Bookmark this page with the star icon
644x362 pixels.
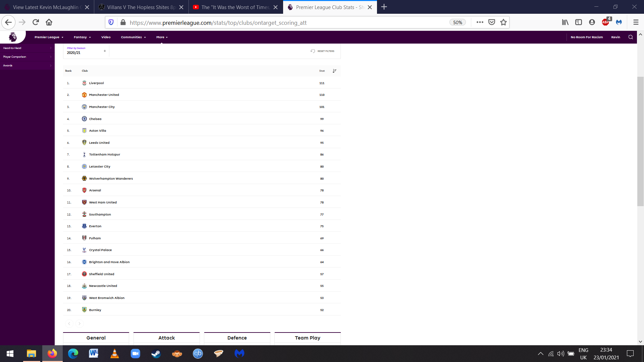pos(503,22)
